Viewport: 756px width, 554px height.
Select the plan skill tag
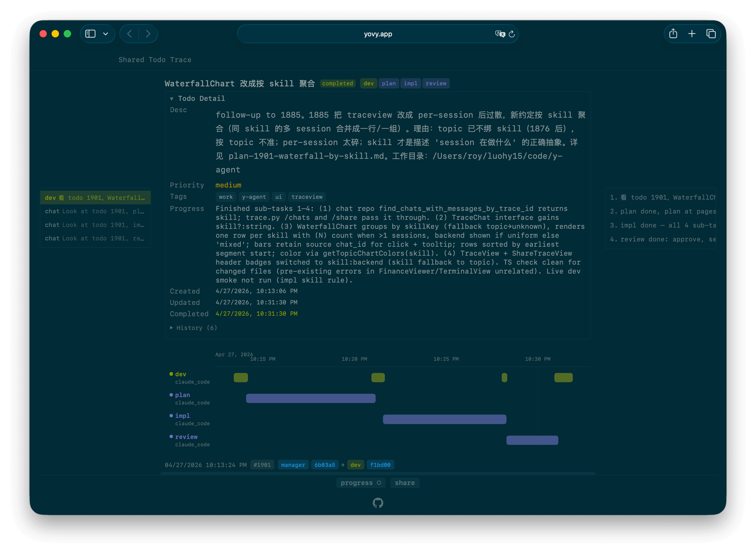389,83
